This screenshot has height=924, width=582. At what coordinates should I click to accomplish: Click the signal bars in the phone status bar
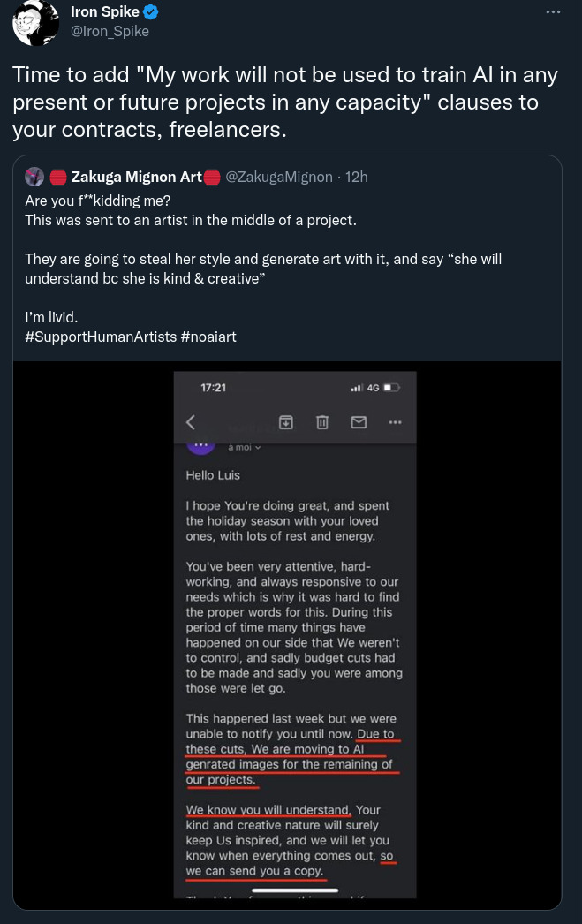pyautogui.click(x=357, y=388)
